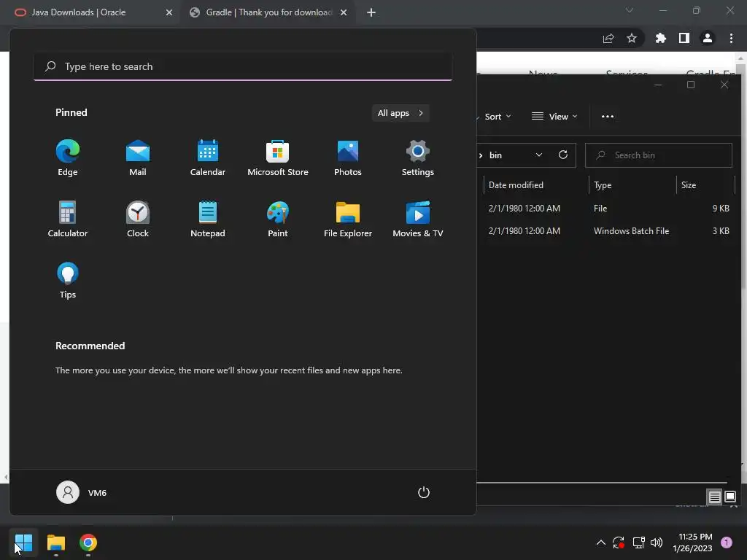This screenshot has width=747, height=560.
Task: Expand the address bar history dropdown
Action: click(539, 155)
